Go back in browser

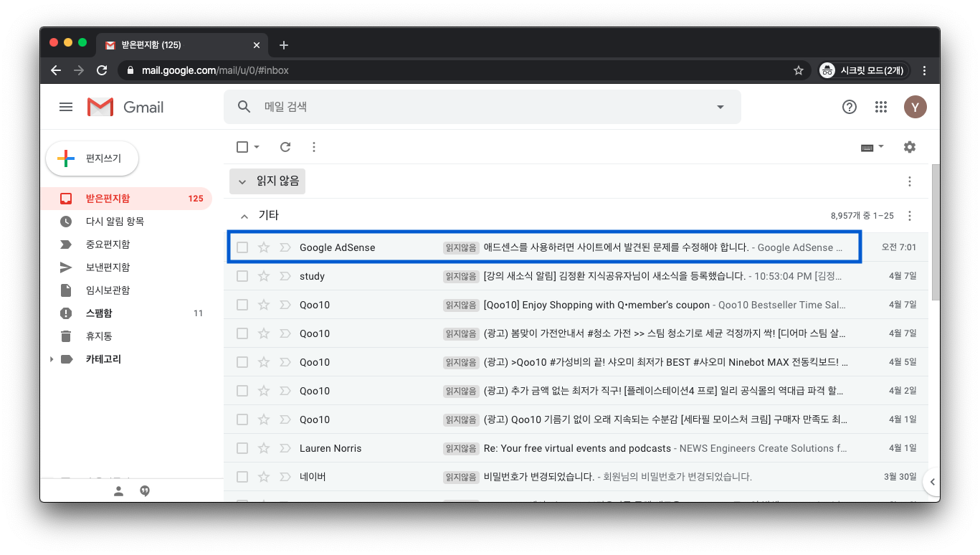point(56,70)
